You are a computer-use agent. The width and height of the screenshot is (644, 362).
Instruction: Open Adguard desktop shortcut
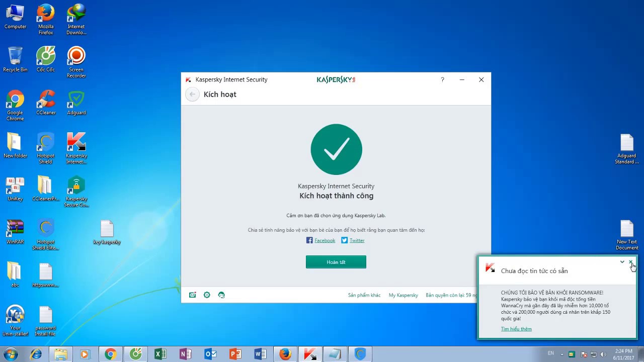76,103
